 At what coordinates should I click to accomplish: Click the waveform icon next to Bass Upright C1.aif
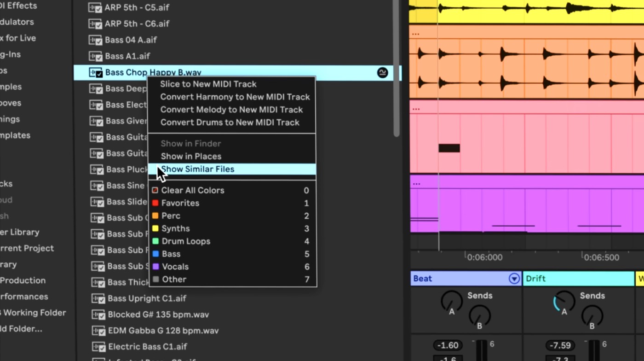98,298
